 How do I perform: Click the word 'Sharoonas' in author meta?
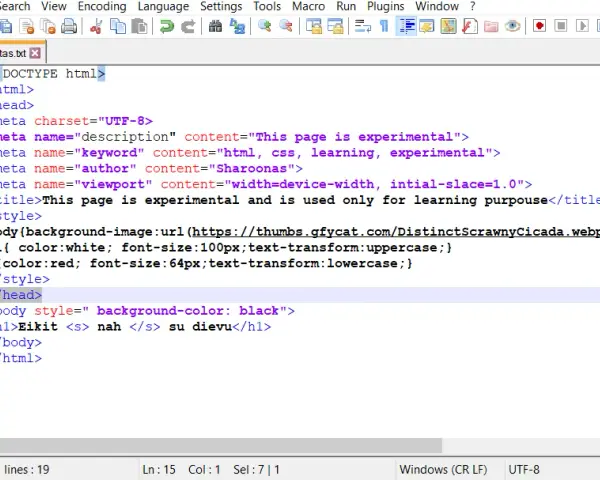point(252,168)
